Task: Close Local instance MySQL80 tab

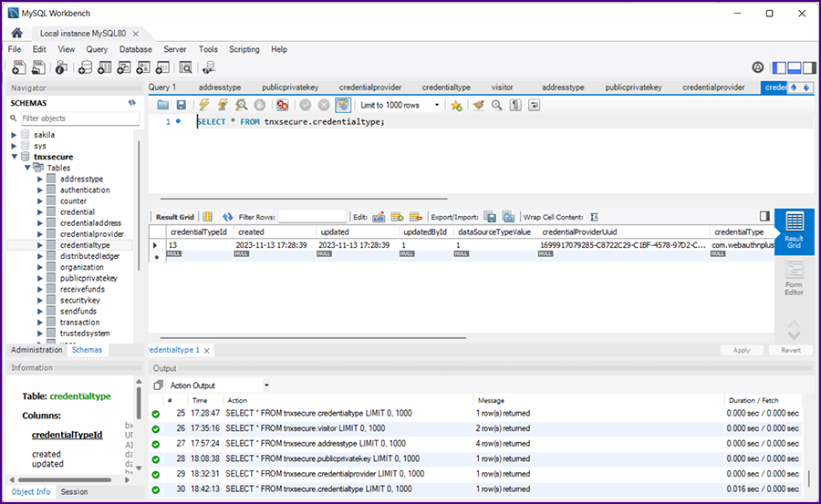Action: (136, 34)
